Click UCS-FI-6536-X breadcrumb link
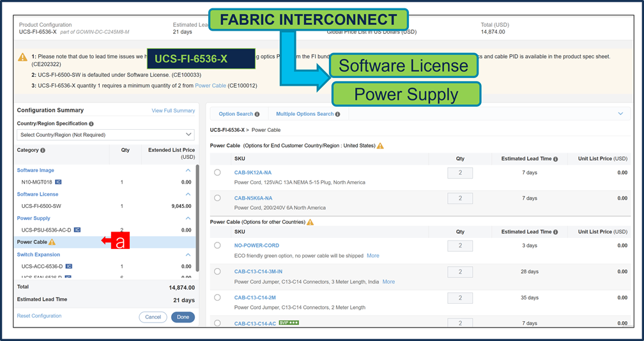 pyautogui.click(x=227, y=130)
